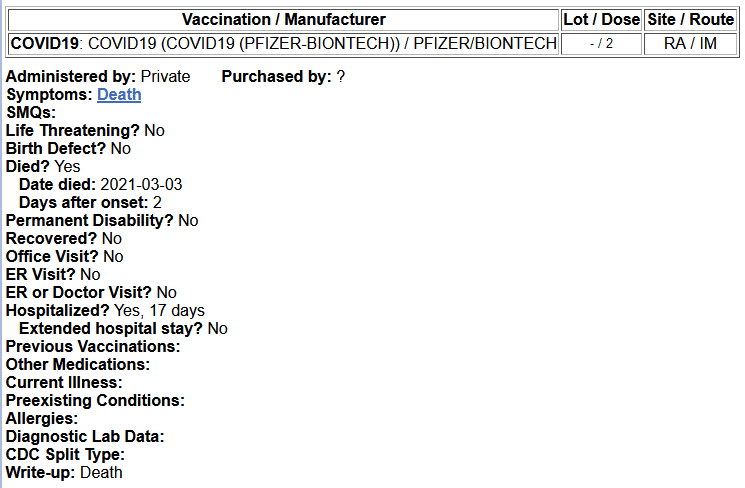Click the Date died 2021-03-03 line

[100, 184]
